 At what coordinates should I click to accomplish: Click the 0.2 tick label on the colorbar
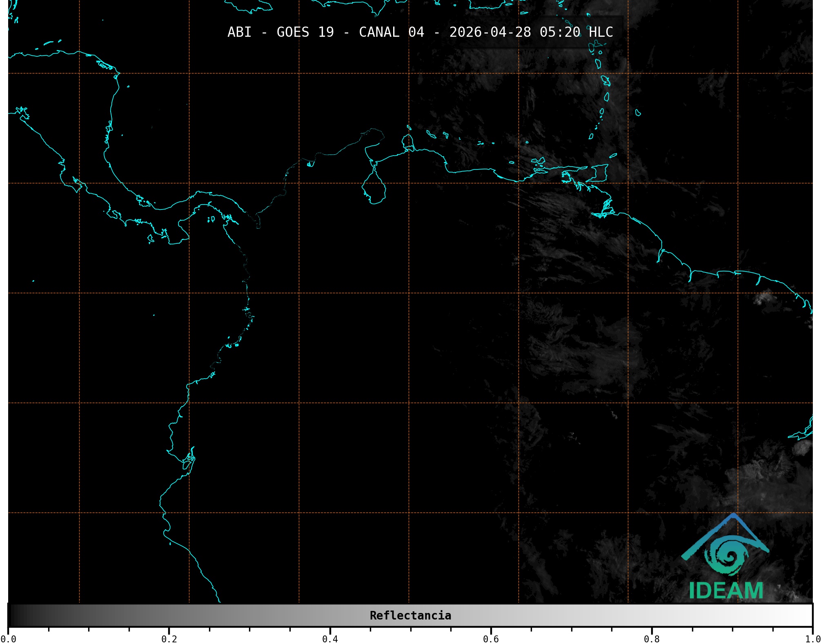coord(169,639)
